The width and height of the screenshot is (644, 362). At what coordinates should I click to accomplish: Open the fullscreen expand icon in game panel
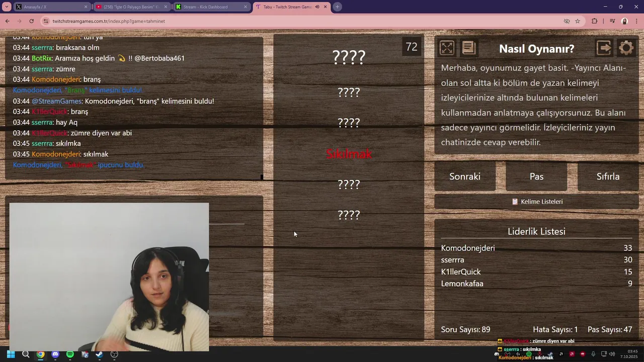pyautogui.click(x=447, y=48)
